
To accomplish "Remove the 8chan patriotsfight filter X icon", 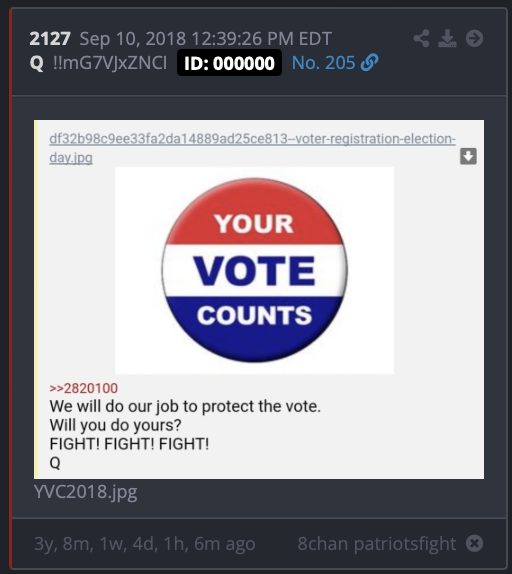I will click(x=474, y=543).
